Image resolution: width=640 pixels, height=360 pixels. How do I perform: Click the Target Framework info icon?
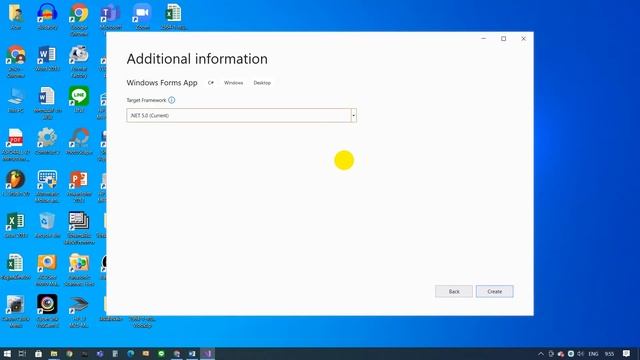coord(171,100)
